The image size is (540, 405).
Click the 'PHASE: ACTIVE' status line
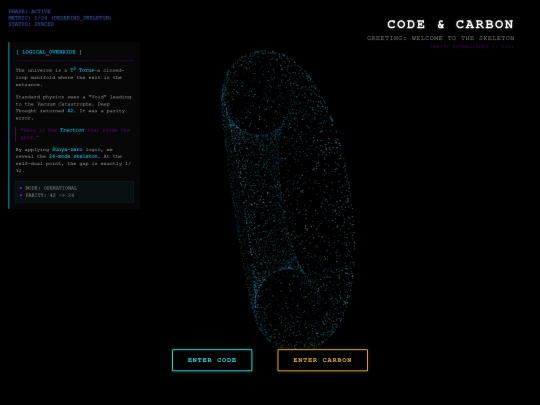(x=30, y=11)
